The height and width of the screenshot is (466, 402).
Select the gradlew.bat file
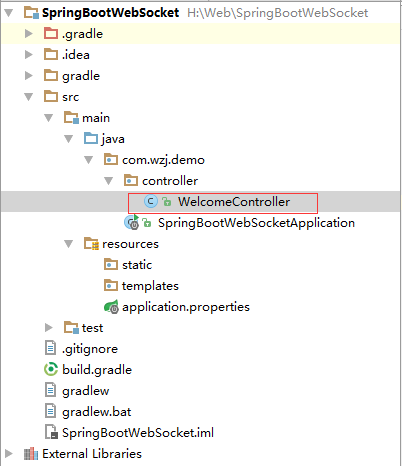pos(88,412)
